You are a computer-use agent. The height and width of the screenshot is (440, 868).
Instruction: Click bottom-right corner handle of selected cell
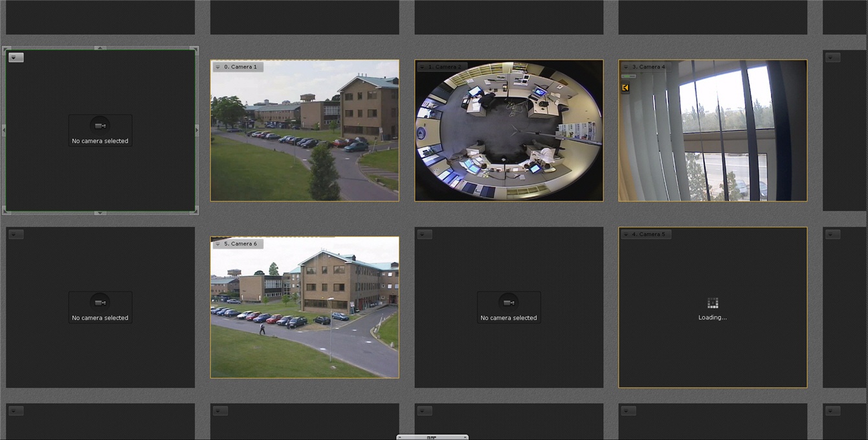coord(195,211)
